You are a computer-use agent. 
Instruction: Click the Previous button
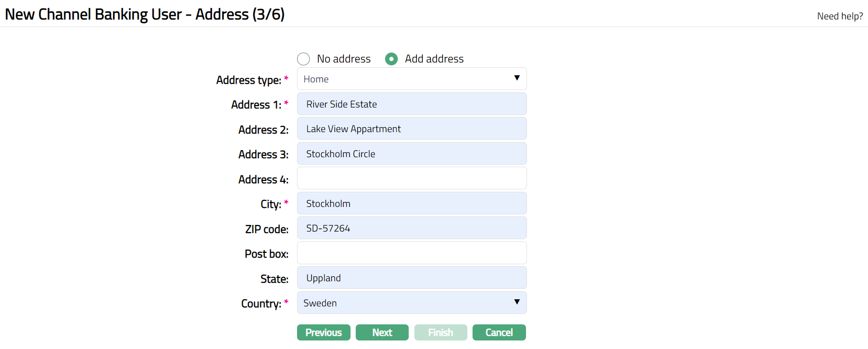coord(324,332)
